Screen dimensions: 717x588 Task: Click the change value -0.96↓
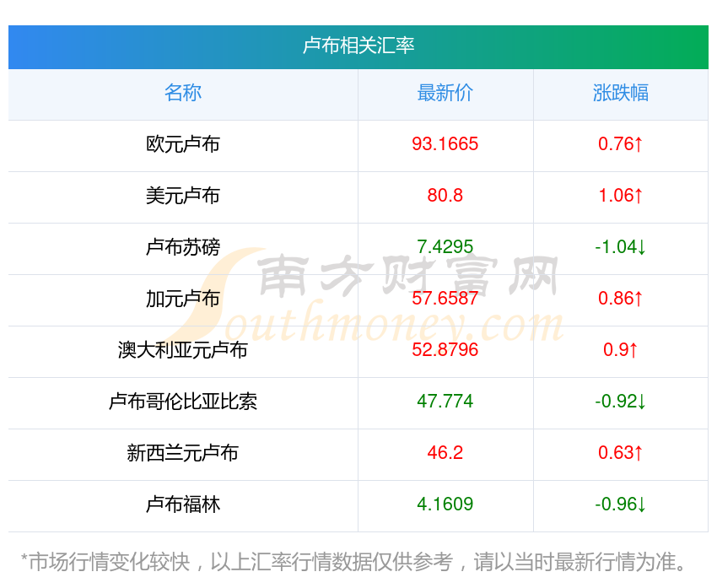click(x=621, y=504)
